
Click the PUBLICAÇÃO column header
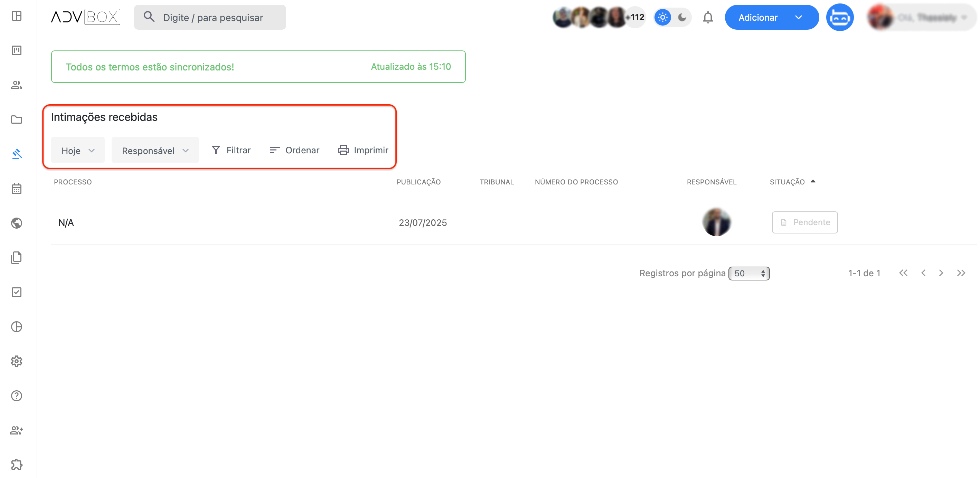[x=418, y=182]
